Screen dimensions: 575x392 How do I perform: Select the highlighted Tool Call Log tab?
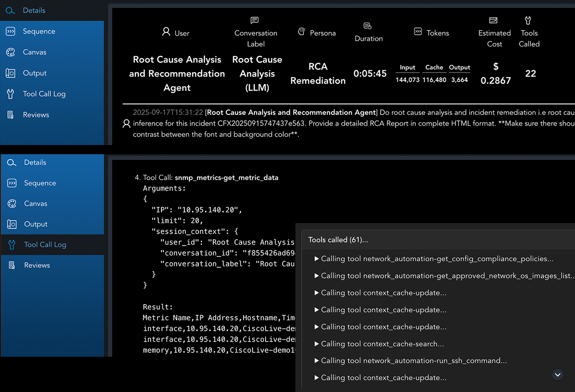[x=45, y=245]
